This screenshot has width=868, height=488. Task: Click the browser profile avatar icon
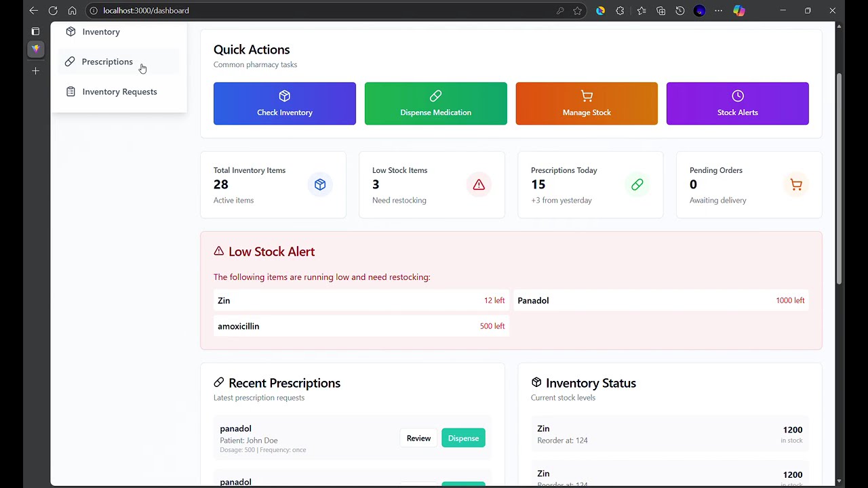tap(700, 11)
